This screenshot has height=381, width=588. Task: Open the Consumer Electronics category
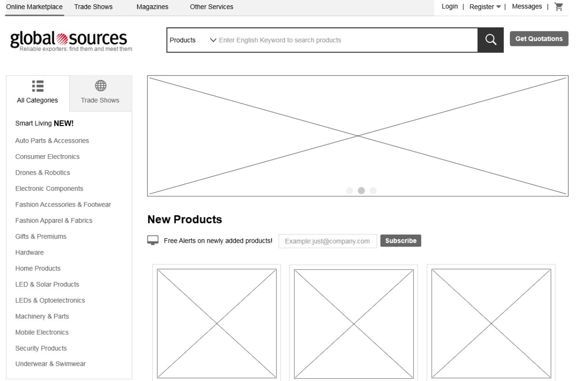pos(47,156)
